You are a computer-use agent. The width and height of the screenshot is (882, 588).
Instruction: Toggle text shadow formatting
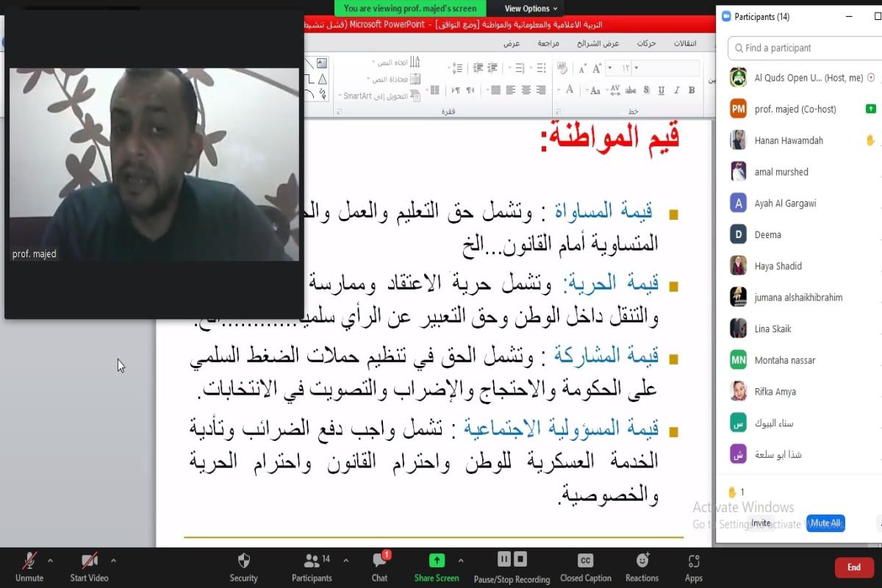coord(646,90)
